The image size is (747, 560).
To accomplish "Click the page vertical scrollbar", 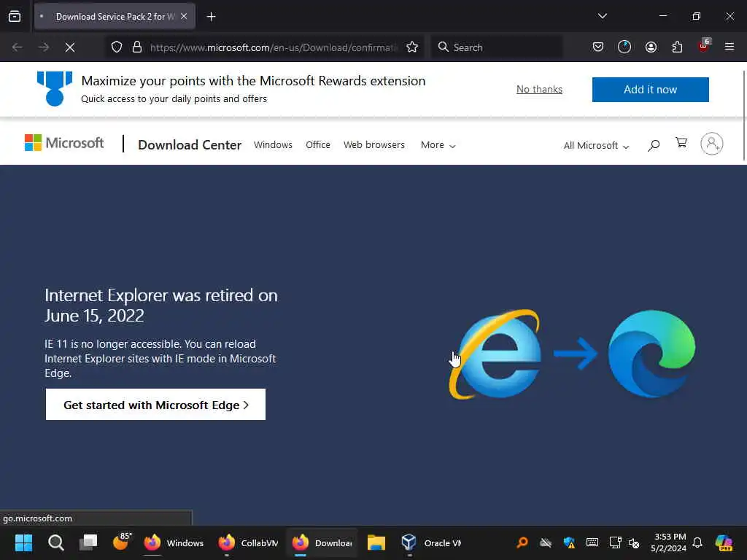I will pyautogui.click(x=744, y=116).
